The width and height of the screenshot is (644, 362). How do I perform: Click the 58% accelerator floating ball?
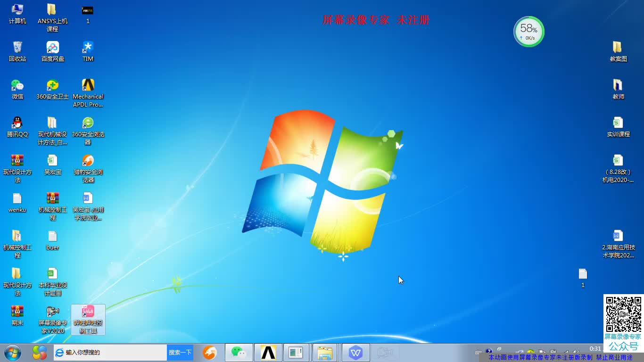pyautogui.click(x=528, y=32)
